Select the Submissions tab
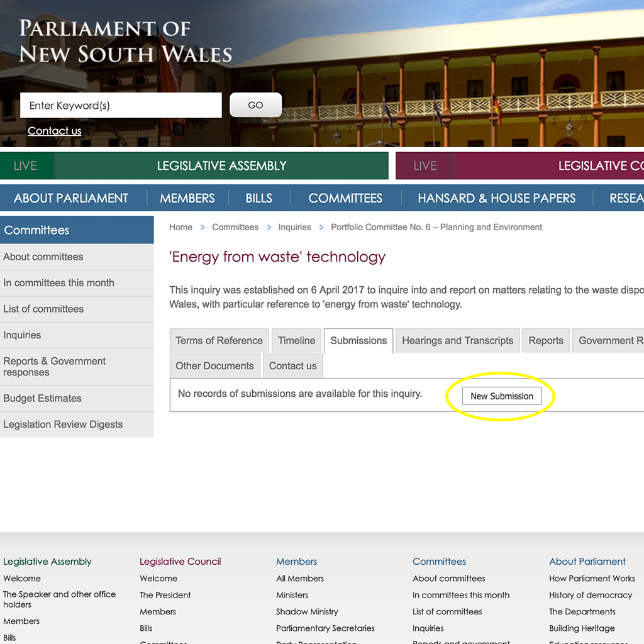Viewport: 644px width, 644px height. coord(358,340)
